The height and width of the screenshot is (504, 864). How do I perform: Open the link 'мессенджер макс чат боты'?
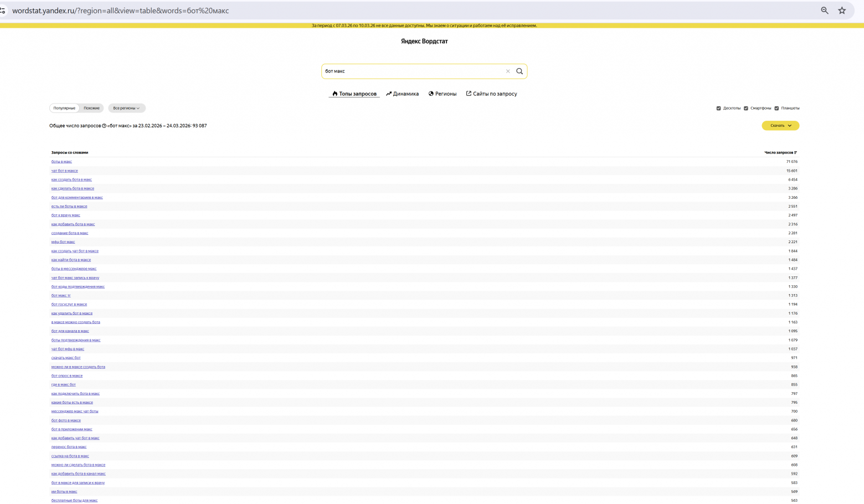pos(75,412)
